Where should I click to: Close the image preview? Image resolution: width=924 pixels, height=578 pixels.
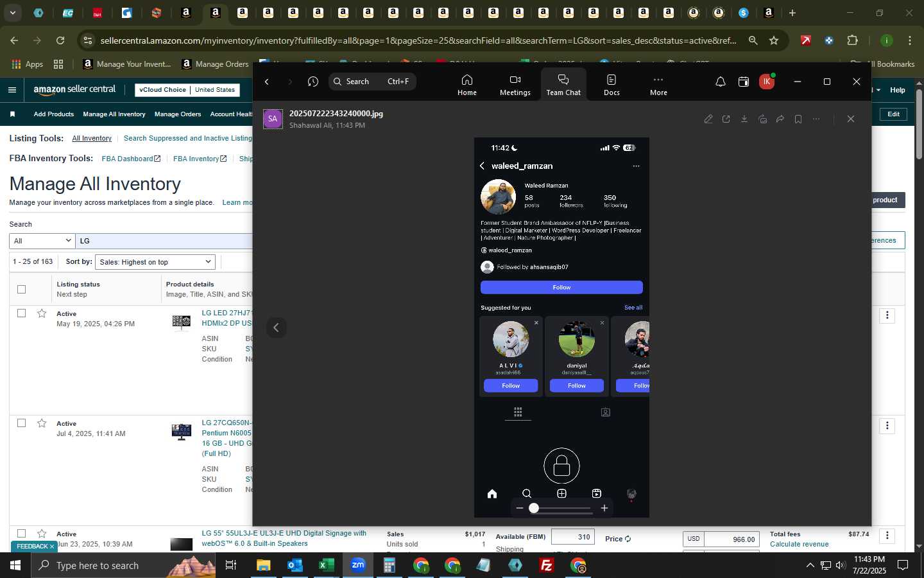(851, 119)
